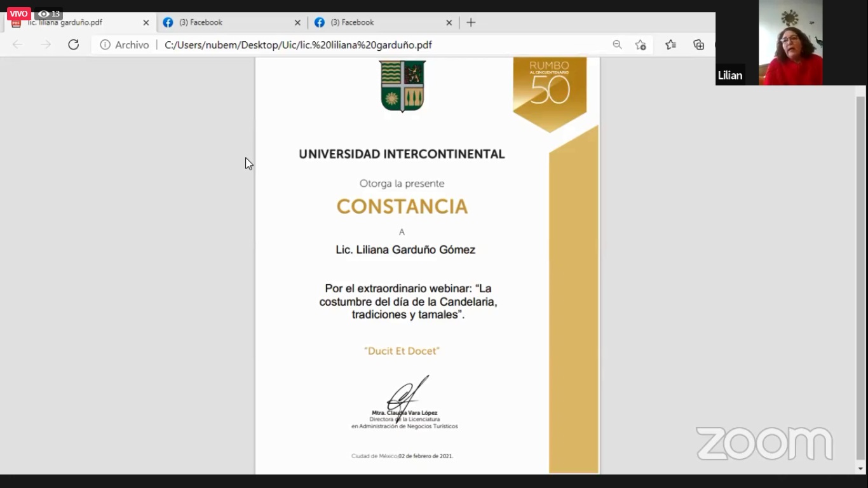The width and height of the screenshot is (868, 488).
Task: Click the motto "Ducit Et Docet"
Action: 402,351
